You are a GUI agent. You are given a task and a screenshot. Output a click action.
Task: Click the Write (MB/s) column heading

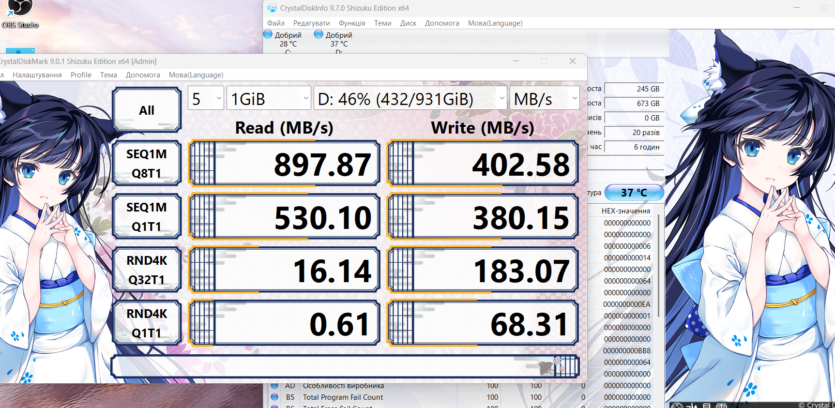(482, 128)
